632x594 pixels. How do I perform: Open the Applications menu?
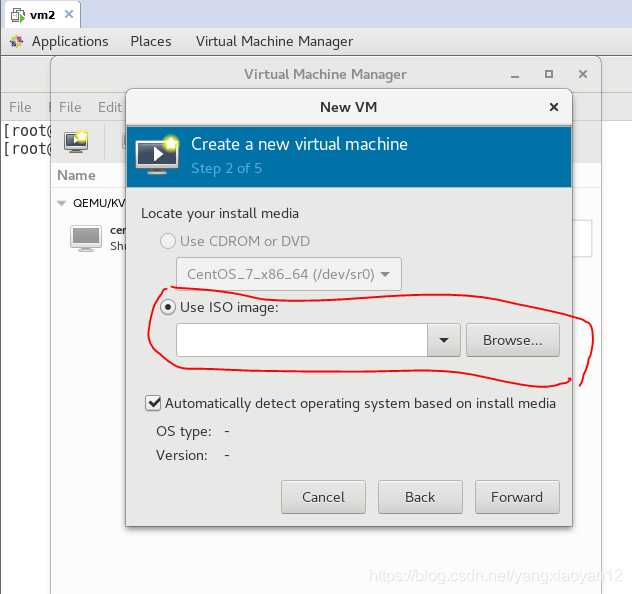[70, 42]
